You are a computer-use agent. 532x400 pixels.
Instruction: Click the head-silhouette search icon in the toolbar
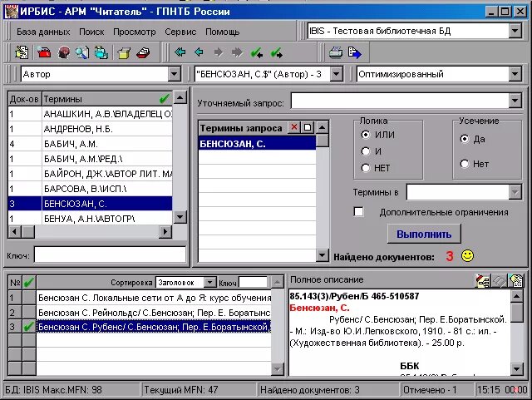coord(64,52)
